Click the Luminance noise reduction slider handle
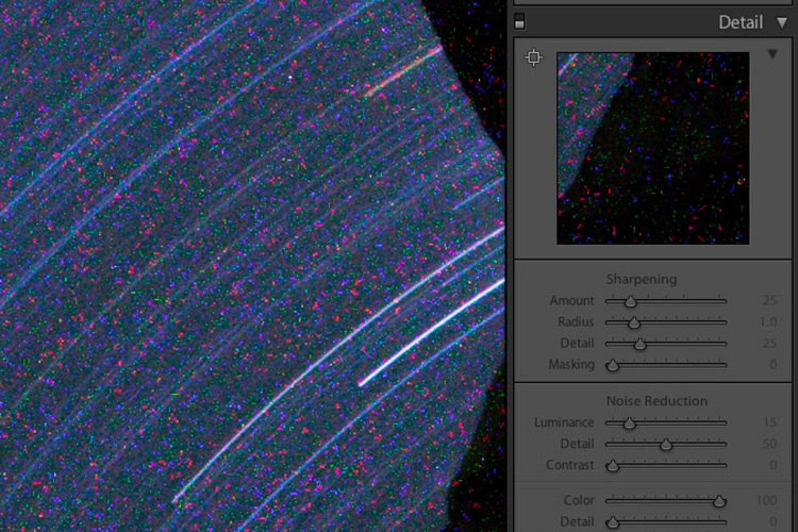 (629, 424)
